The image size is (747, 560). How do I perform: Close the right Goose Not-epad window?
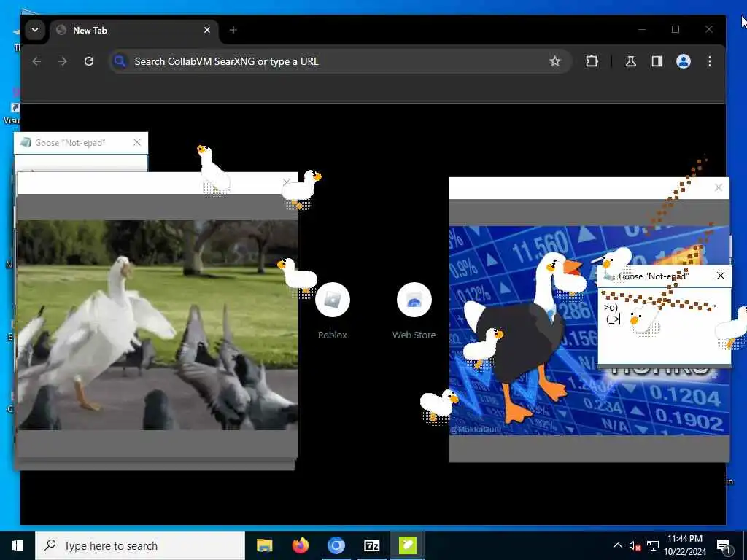point(720,276)
